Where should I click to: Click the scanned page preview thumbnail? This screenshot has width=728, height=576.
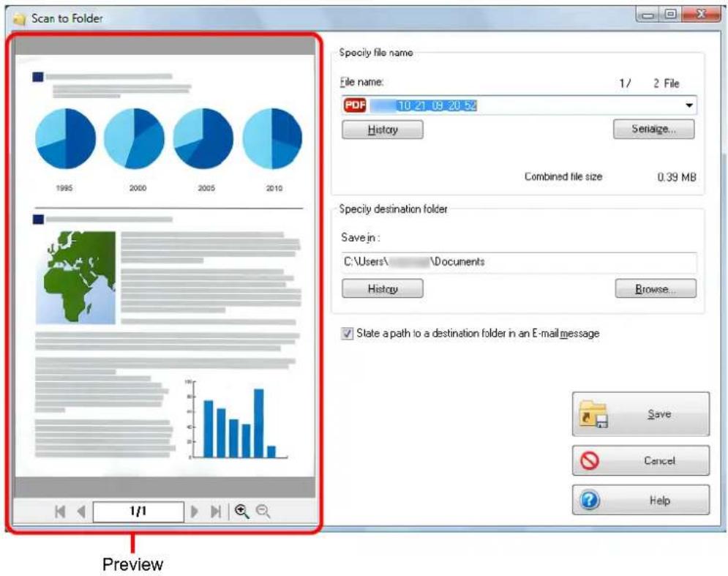click(x=165, y=266)
